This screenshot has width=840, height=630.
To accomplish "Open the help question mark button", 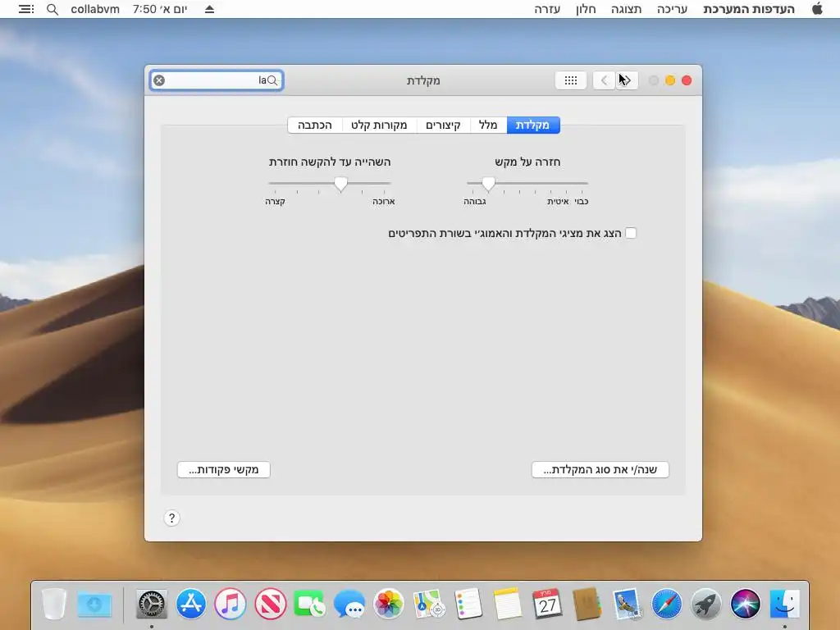I will 171,518.
